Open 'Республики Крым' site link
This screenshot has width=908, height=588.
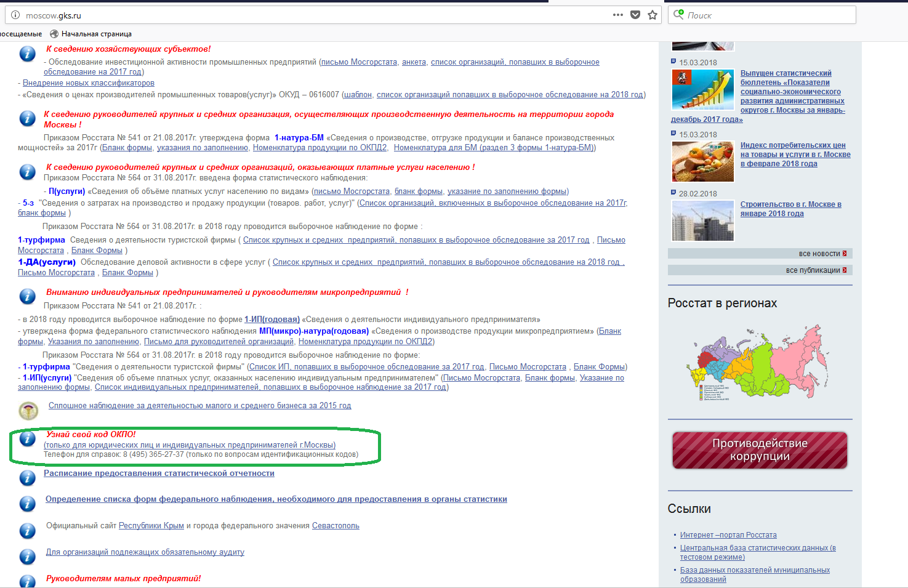pyautogui.click(x=151, y=526)
